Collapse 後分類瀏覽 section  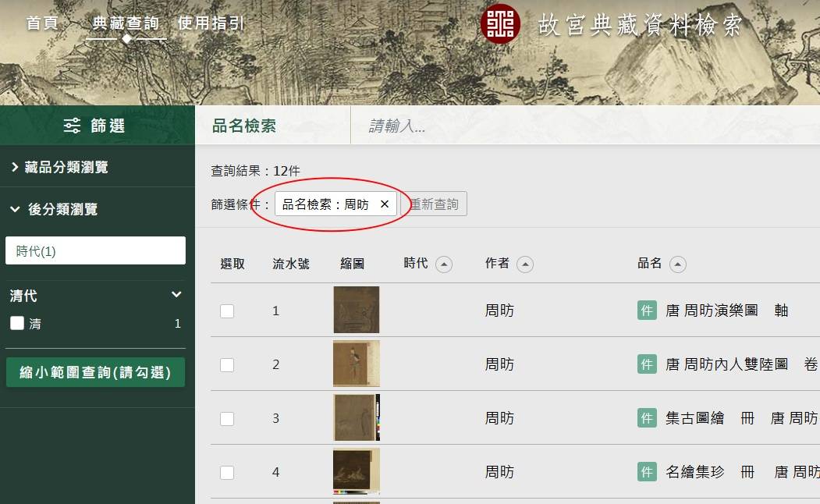pyautogui.click(x=55, y=209)
